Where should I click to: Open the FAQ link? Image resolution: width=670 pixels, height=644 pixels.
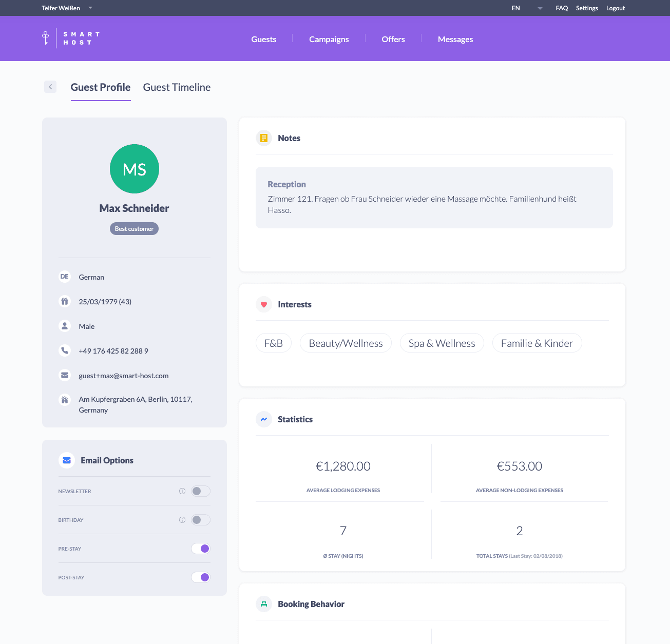(x=562, y=8)
